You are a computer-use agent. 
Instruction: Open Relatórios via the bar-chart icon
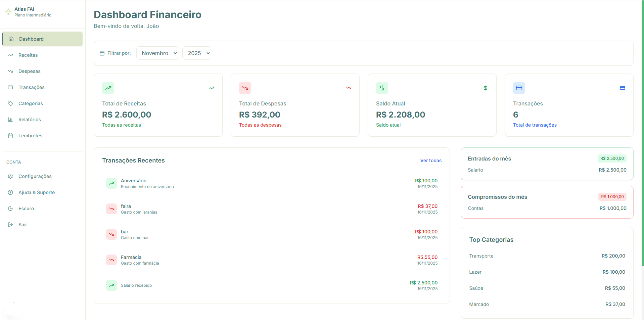coord(11,120)
